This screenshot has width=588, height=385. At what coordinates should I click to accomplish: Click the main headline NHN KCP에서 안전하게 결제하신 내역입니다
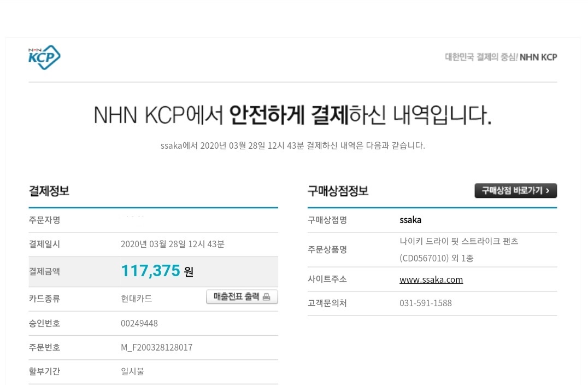[292, 115]
